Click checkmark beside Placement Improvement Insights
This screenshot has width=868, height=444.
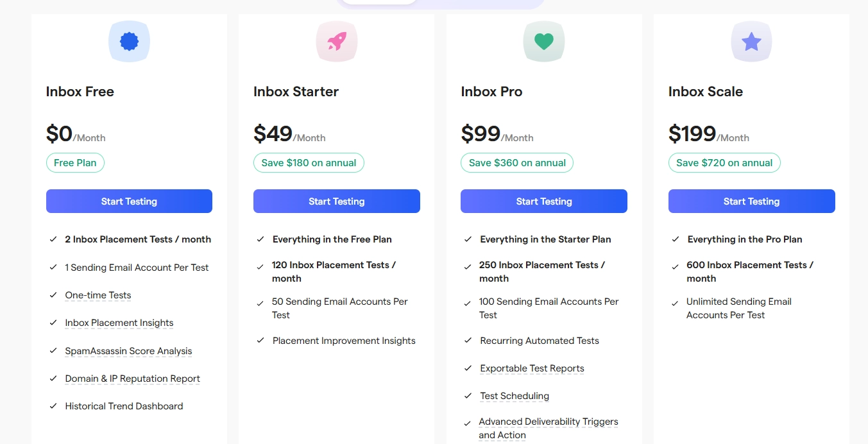(260, 341)
